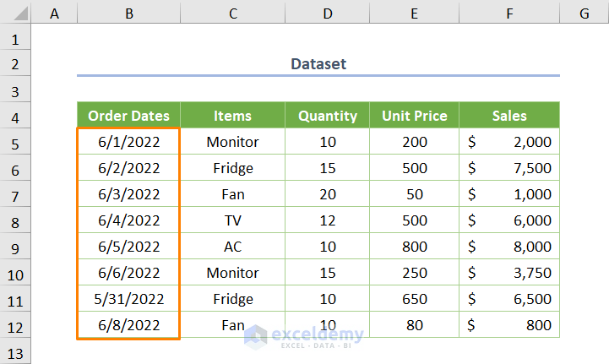Viewport: 609px width, 364px height.
Task: Select row 11 header
Action: coord(15,298)
